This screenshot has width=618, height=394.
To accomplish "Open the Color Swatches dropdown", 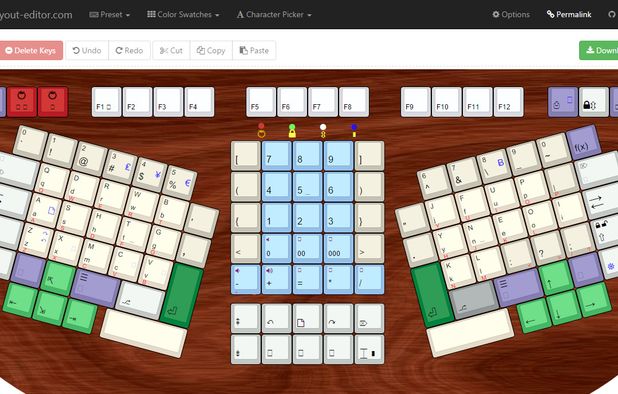I will [183, 15].
